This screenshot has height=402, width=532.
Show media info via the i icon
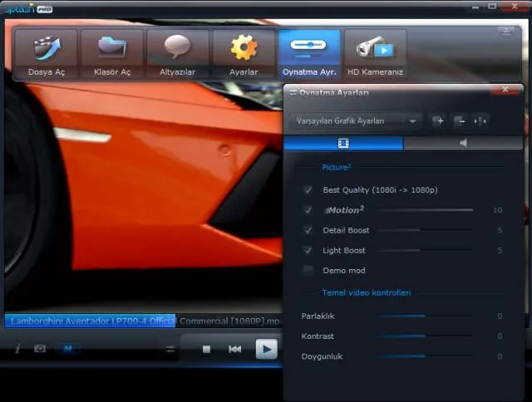[x=17, y=349]
